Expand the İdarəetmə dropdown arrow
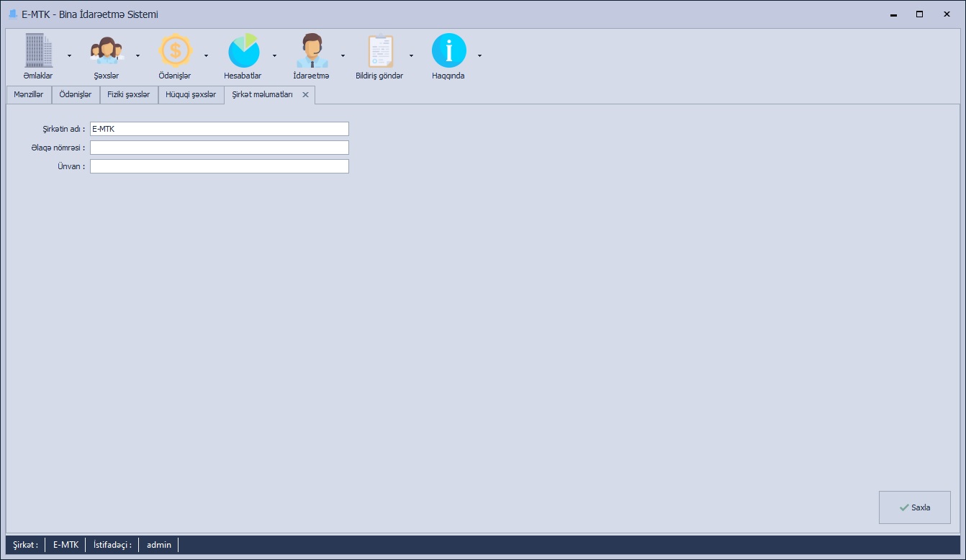 point(343,55)
